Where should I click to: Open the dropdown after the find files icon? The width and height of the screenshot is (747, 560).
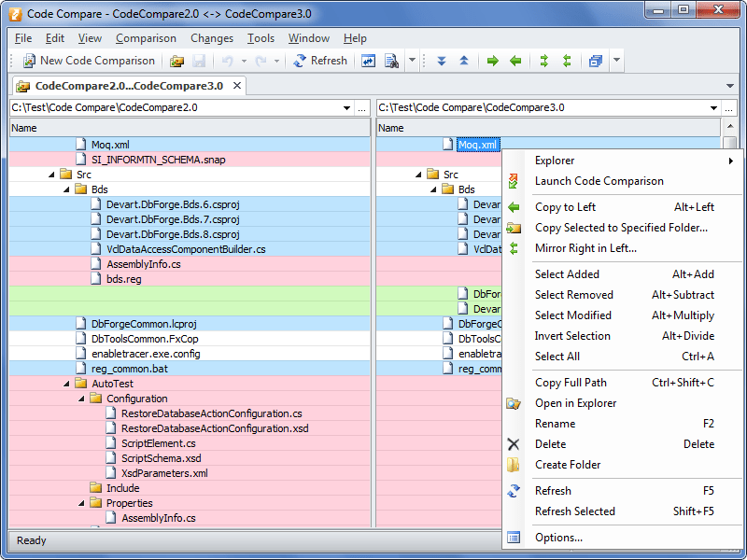(412, 61)
